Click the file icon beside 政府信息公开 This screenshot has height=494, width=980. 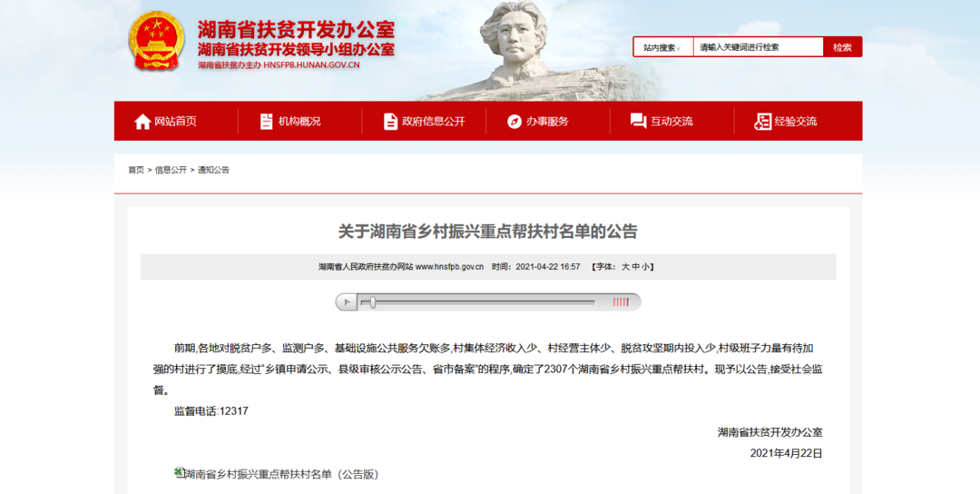(390, 122)
